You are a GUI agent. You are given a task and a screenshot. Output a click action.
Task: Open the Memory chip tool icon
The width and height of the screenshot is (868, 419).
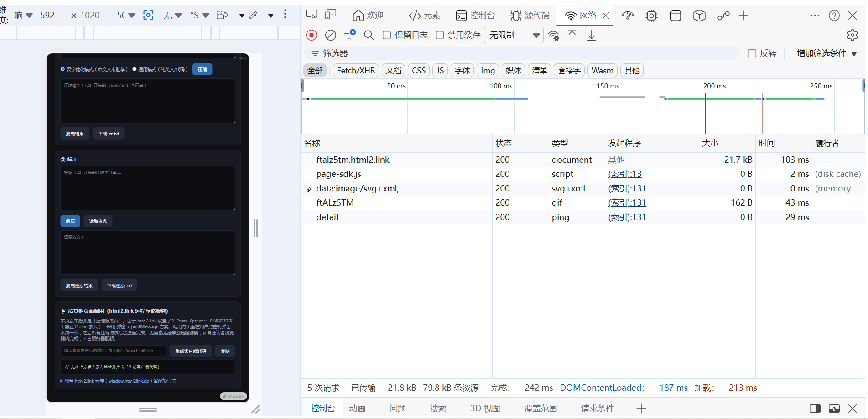coord(651,16)
